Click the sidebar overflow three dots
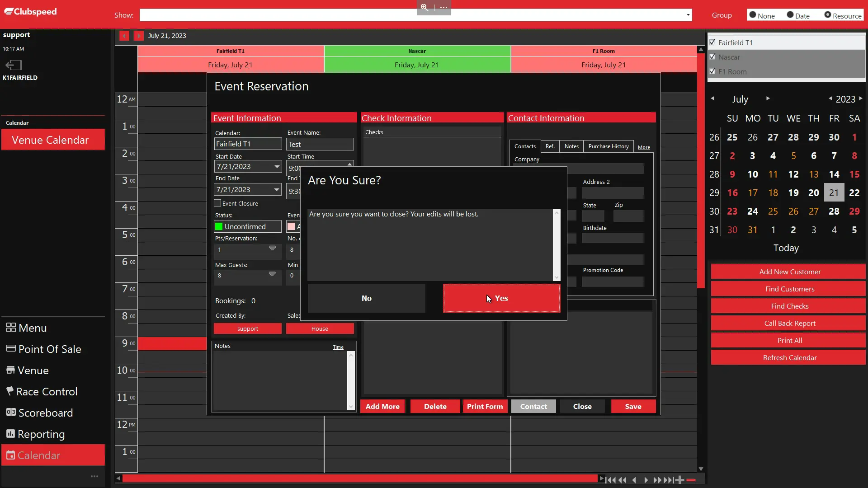Image resolution: width=868 pixels, height=488 pixels. (94, 476)
